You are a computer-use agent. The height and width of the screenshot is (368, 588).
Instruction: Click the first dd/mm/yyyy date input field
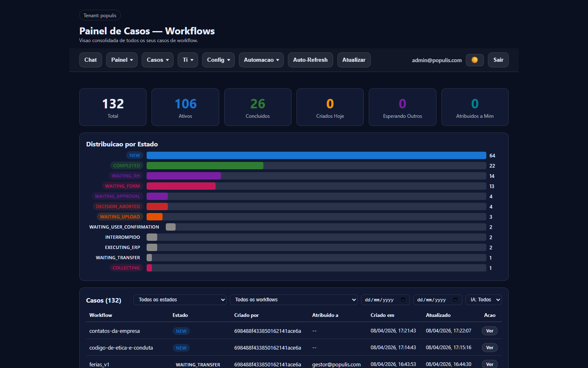[x=382, y=300]
